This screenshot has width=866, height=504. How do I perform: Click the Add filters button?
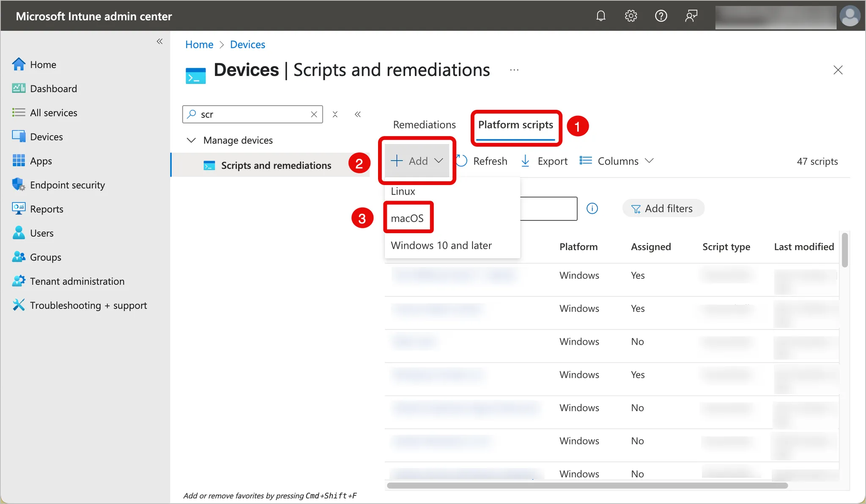click(x=663, y=208)
